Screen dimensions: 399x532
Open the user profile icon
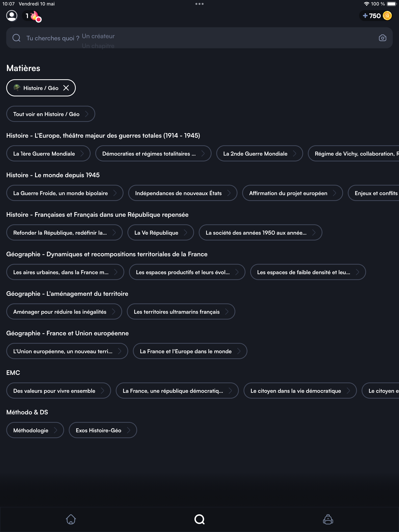click(11, 16)
